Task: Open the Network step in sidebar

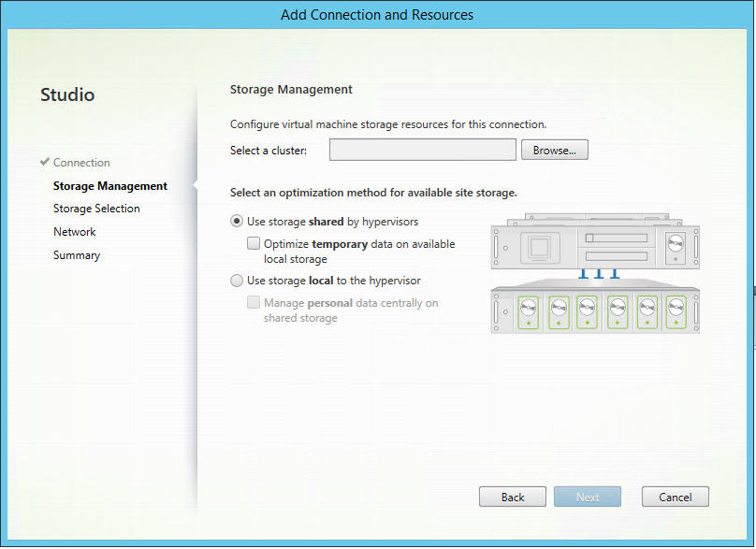Action: pyautogui.click(x=75, y=232)
